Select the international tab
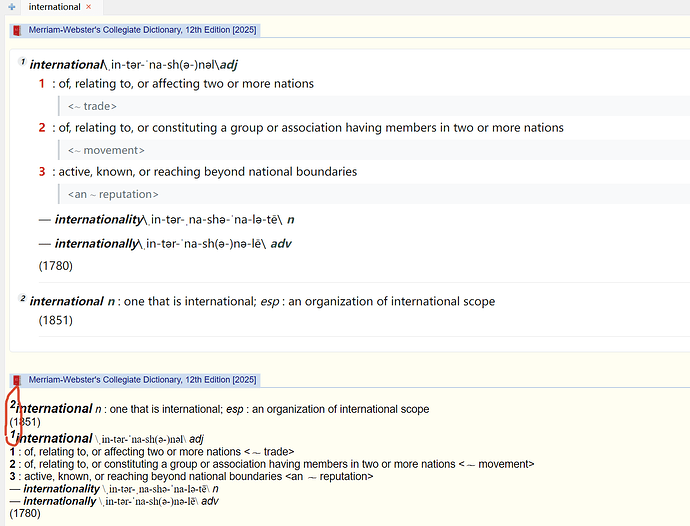Screen dimensions: 690x526 tap(54, 7)
